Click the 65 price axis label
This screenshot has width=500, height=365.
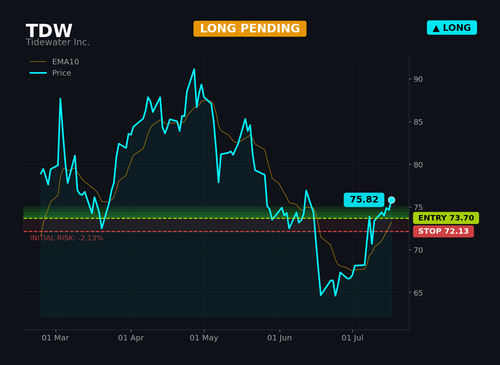(x=418, y=293)
